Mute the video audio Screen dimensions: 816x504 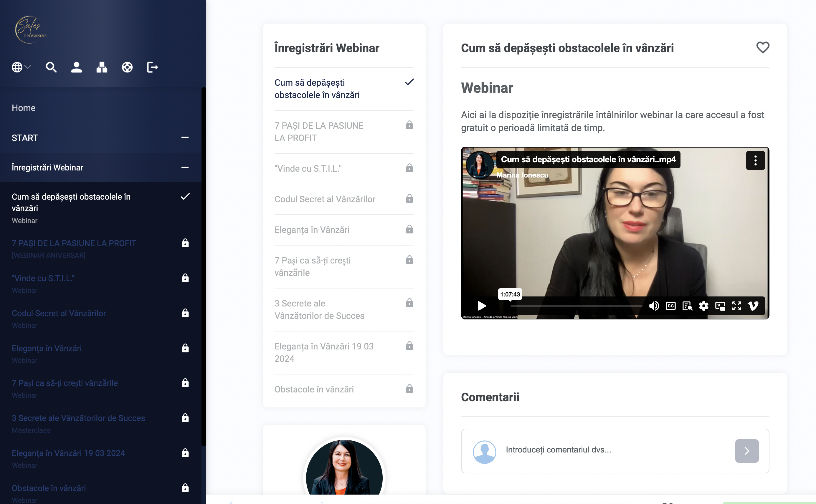(x=654, y=306)
